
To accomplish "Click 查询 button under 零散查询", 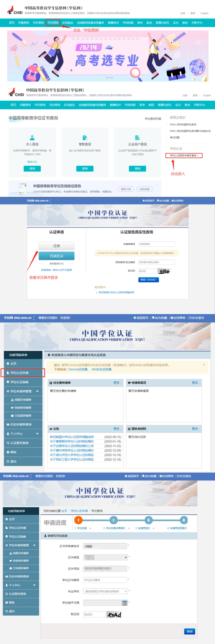I will (x=85, y=169).
